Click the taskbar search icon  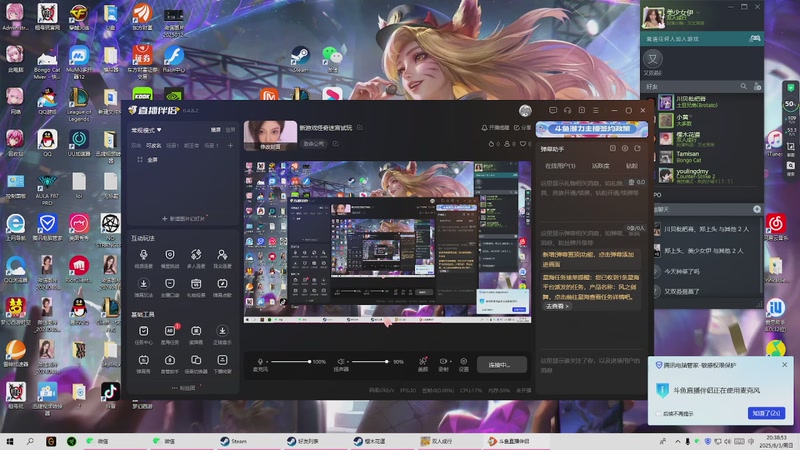pyautogui.click(x=30, y=441)
